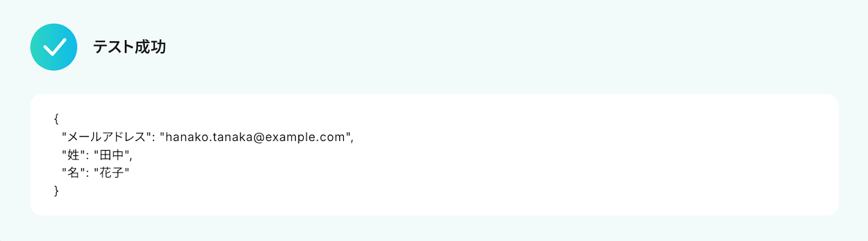This screenshot has height=241, width=868.
Task: Click the hanako portion of the email
Action: point(186,137)
